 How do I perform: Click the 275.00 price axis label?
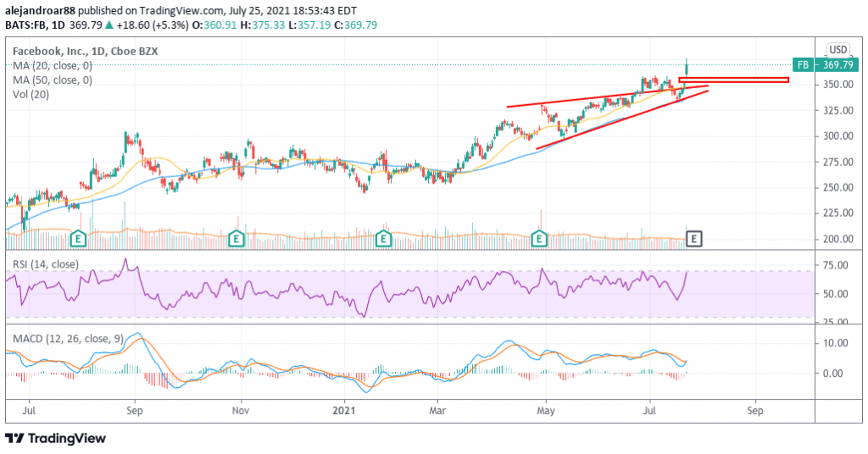pos(837,162)
